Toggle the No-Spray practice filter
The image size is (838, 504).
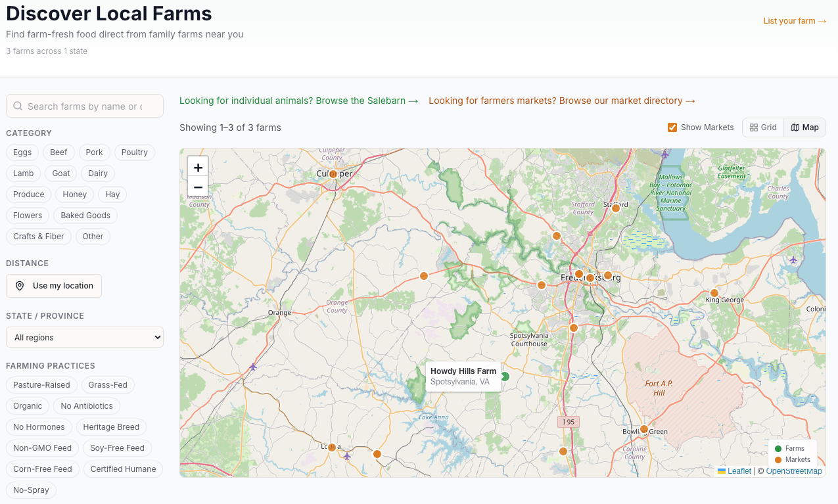click(31, 490)
